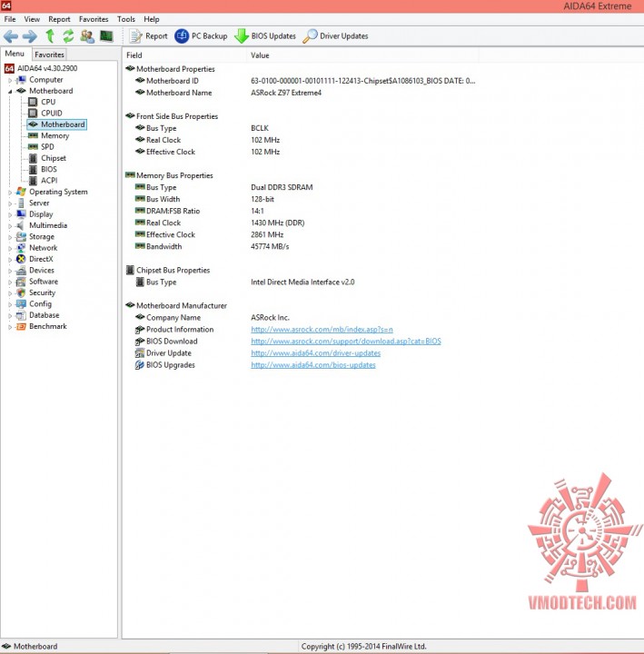Open the Tools menu
Screen dimensions: 644x654
pos(126,19)
